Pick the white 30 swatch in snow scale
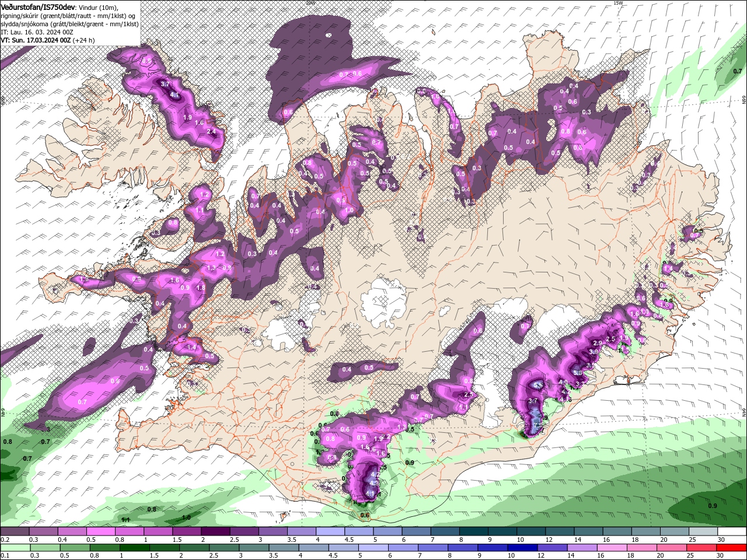This screenshot has width=747, height=560. (732, 531)
